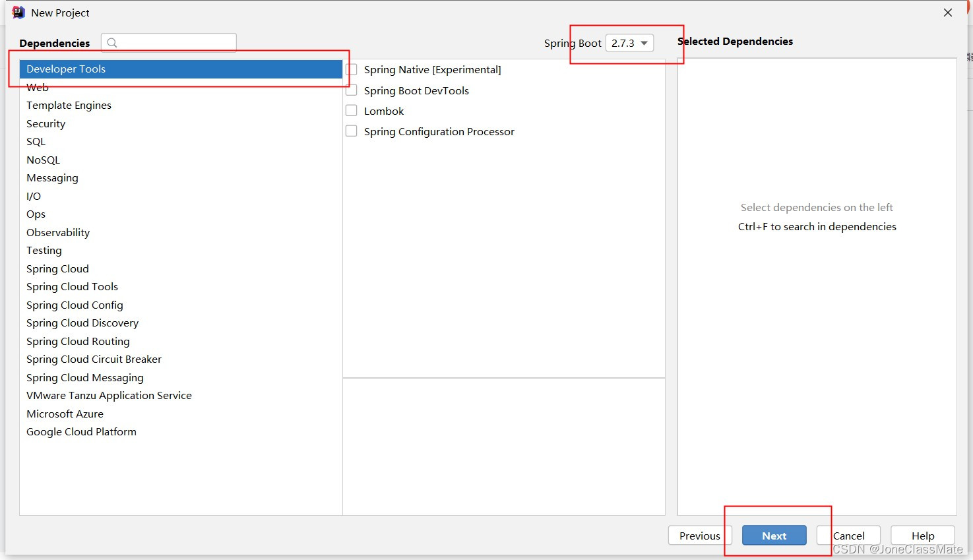Choose the Spring Cloud Discovery category
The height and width of the screenshot is (560, 973).
point(181,323)
